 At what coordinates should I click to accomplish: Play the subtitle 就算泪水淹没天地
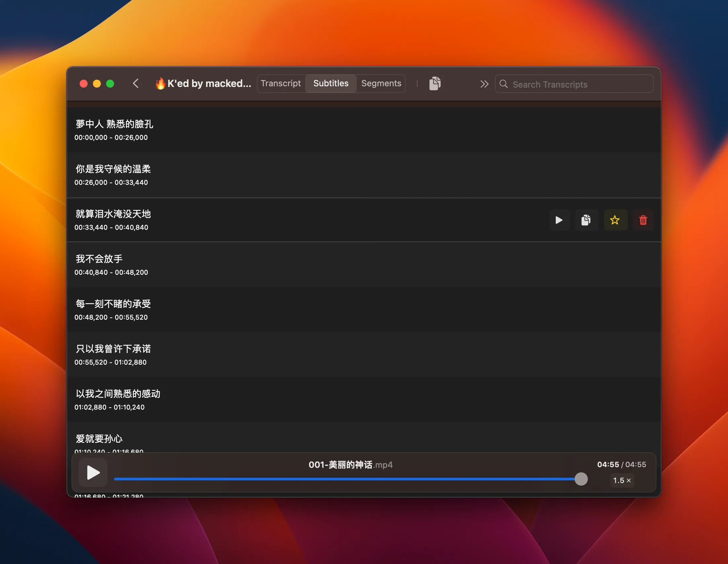(560, 220)
